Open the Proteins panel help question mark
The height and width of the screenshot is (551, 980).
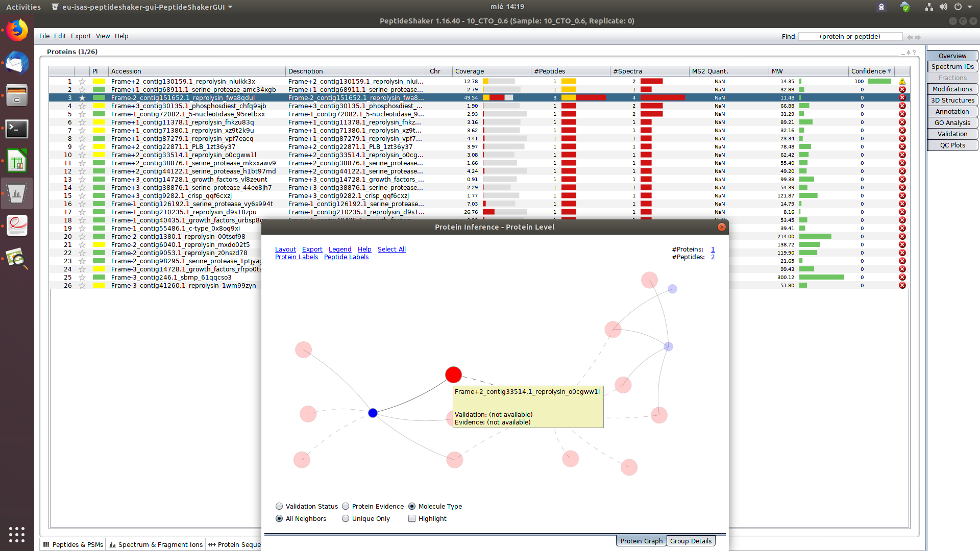point(914,53)
